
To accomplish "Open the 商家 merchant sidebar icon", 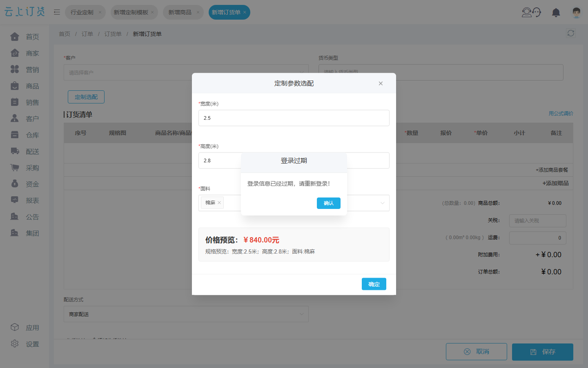I will [x=15, y=53].
